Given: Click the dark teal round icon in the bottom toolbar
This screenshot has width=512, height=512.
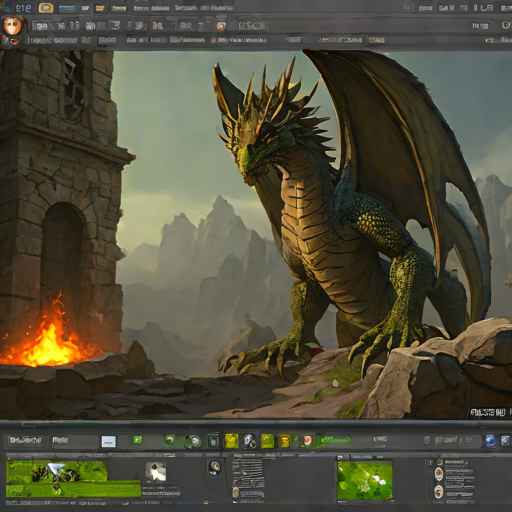Looking at the screenshot, I should [x=213, y=441].
